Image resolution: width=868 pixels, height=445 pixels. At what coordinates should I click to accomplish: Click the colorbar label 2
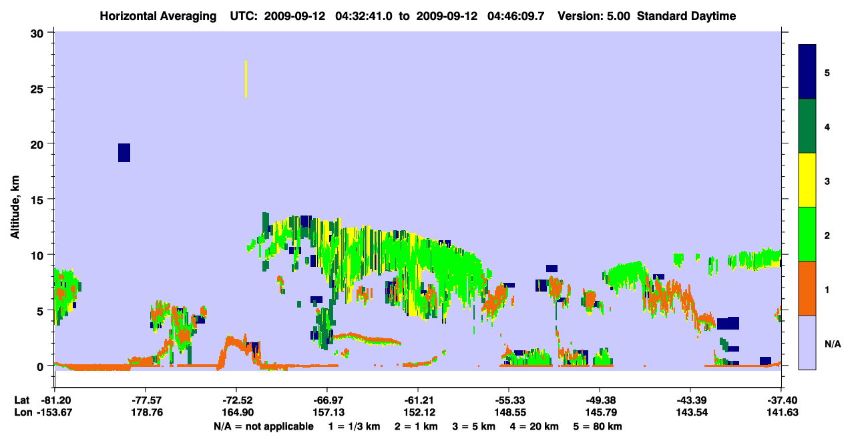(x=827, y=235)
